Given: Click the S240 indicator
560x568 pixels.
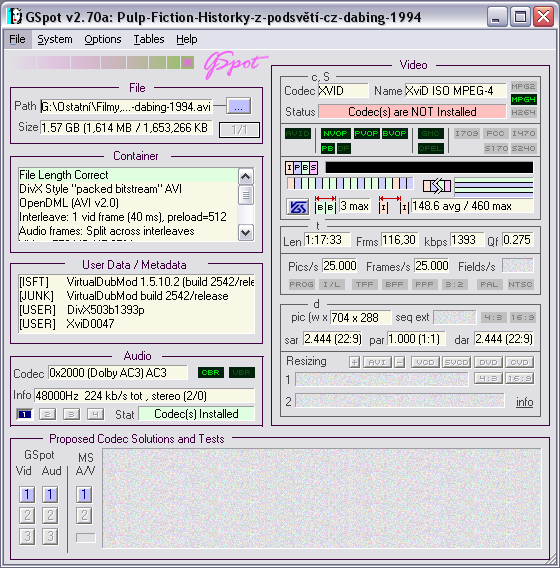Looking at the screenshot, I should tap(523, 148).
